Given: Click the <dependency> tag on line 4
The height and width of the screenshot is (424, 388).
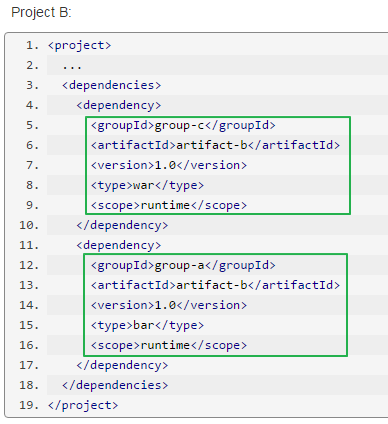Looking at the screenshot, I should [119, 105].
